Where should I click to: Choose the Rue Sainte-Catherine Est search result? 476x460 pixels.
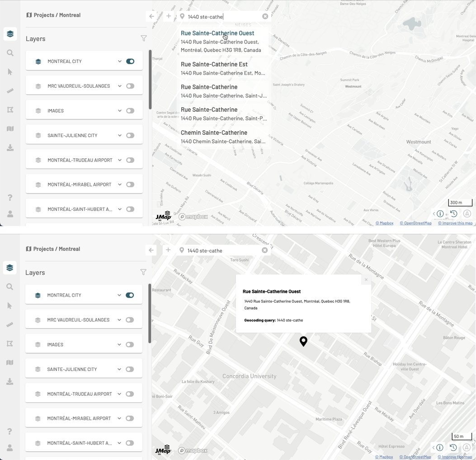[x=214, y=65]
